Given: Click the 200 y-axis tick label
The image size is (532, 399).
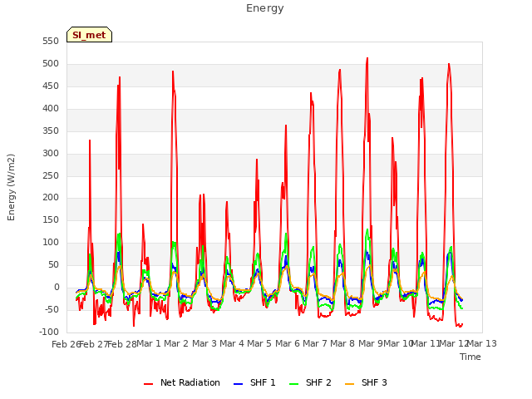Looking at the screenshot, I should click(x=51, y=198).
